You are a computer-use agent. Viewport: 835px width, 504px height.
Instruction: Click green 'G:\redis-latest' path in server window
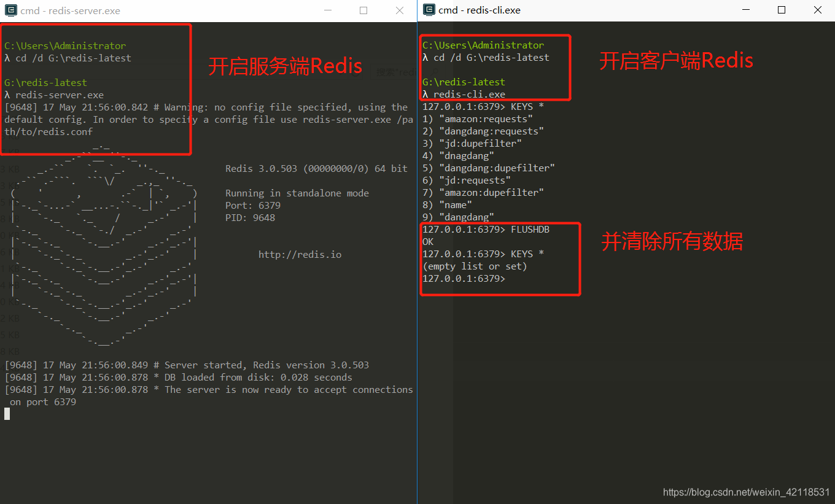click(x=45, y=82)
